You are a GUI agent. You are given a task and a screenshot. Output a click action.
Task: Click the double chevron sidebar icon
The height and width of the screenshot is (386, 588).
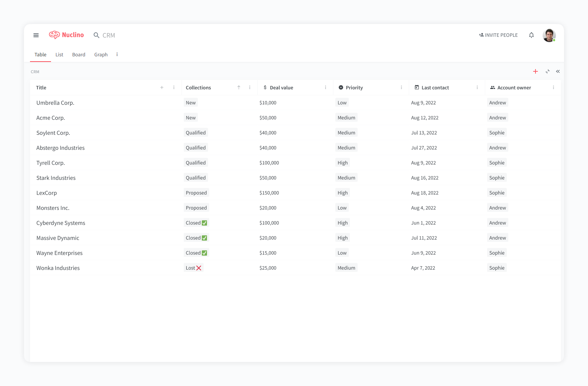pyautogui.click(x=558, y=71)
